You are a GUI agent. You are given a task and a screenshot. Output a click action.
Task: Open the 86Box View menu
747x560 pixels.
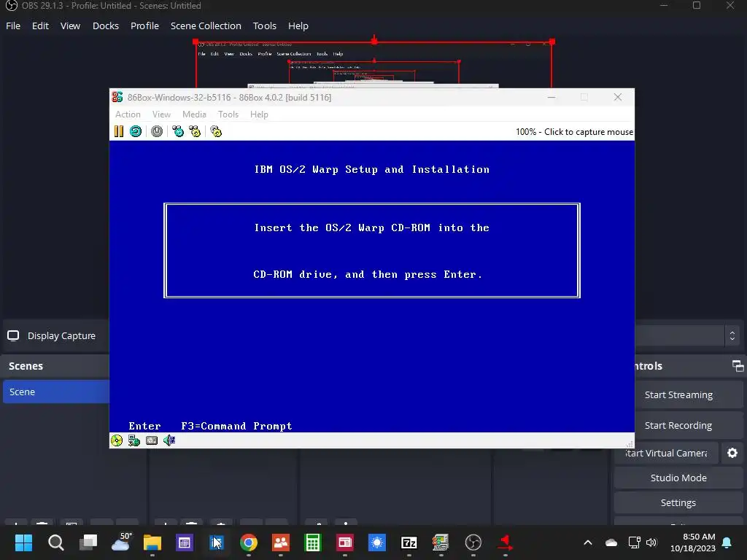coord(161,114)
